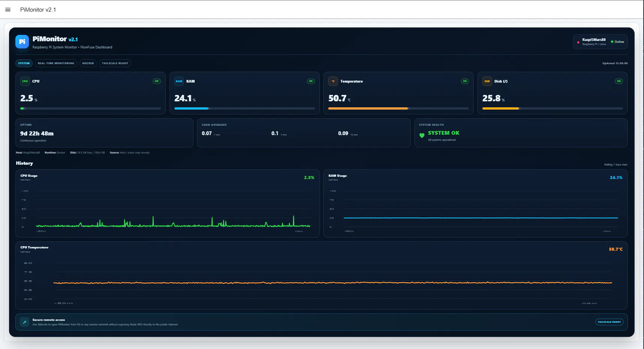Click the blue 24.1% chart value
The image size is (644, 349).
[x=616, y=178]
